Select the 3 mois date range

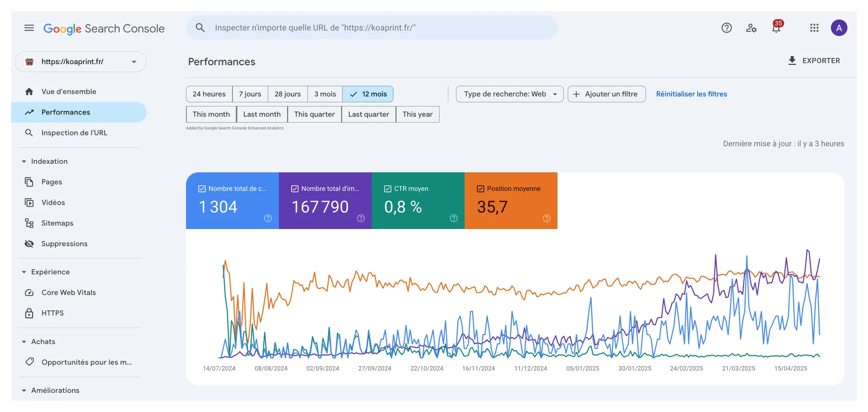click(x=325, y=94)
